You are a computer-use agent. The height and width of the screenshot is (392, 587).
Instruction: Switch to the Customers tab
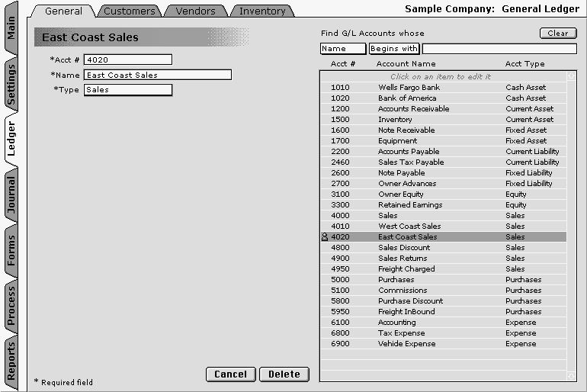pyautogui.click(x=129, y=11)
